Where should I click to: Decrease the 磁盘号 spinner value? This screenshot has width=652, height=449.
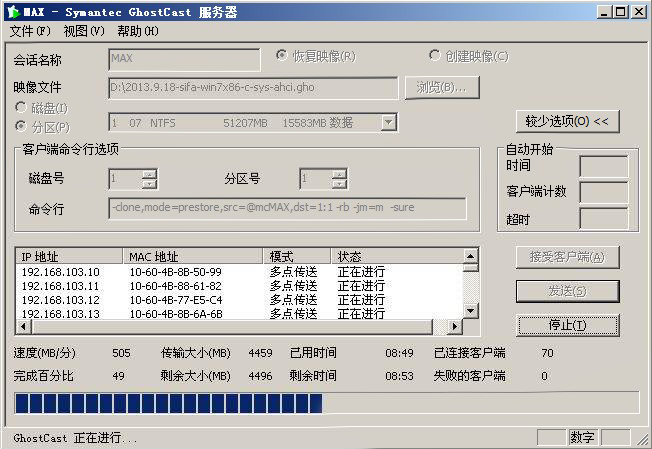(149, 184)
